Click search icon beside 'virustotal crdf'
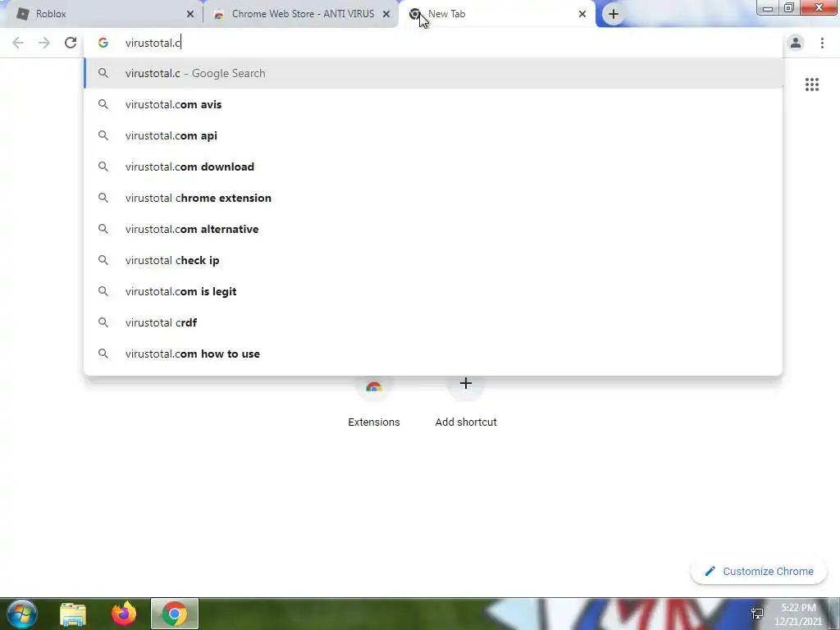This screenshot has width=840, height=630. [x=103, y=322]
